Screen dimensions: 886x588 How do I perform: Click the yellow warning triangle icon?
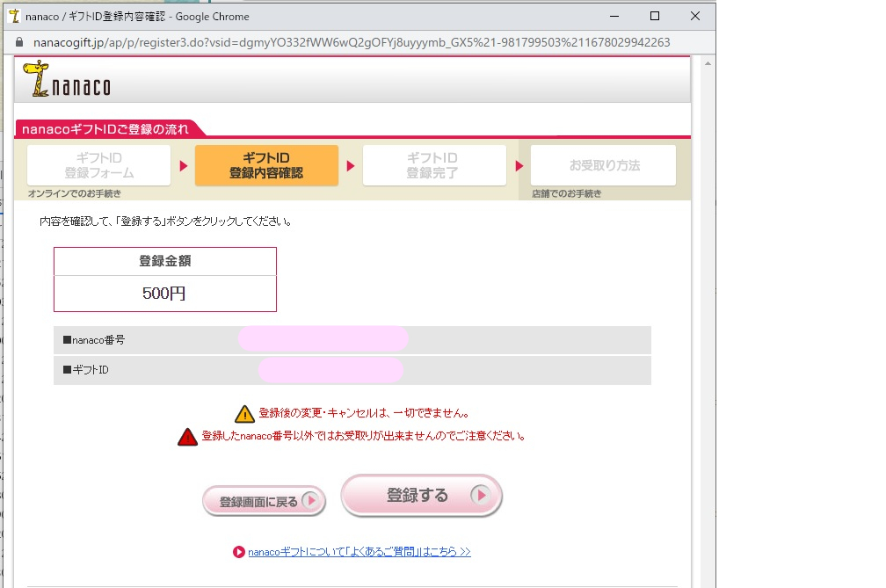[244, 414]
